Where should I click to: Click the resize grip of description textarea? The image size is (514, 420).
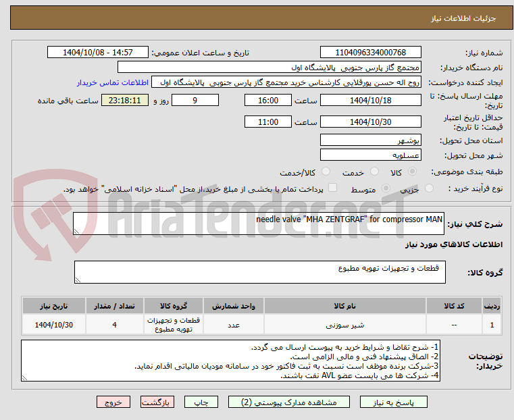[x=76, y=232]
